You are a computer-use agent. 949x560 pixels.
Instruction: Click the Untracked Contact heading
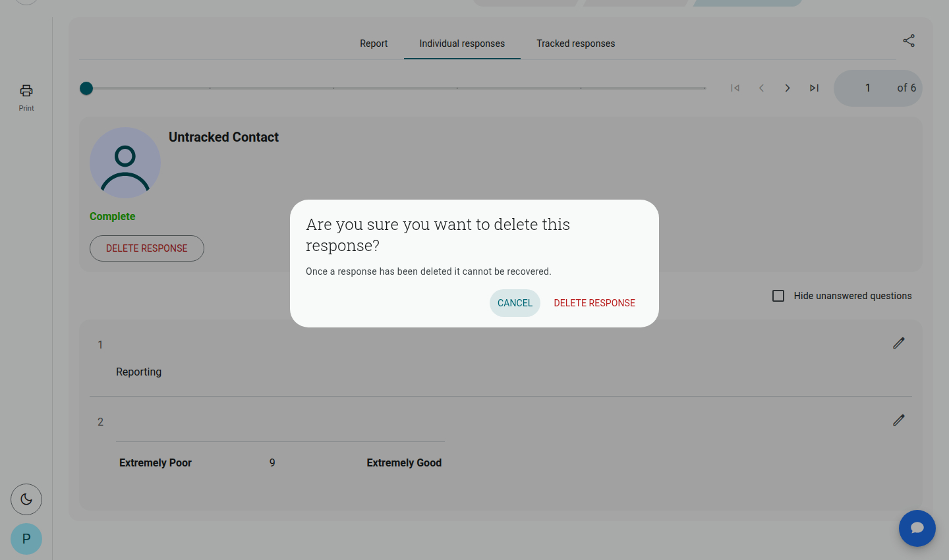[223, 137]
